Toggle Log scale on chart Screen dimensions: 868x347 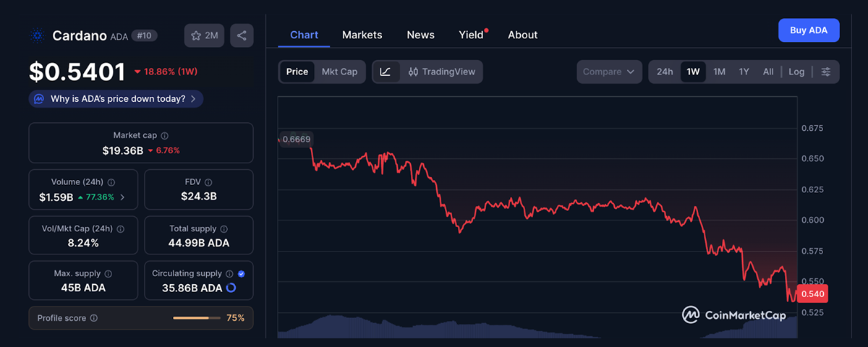click(x=796, y=72)
